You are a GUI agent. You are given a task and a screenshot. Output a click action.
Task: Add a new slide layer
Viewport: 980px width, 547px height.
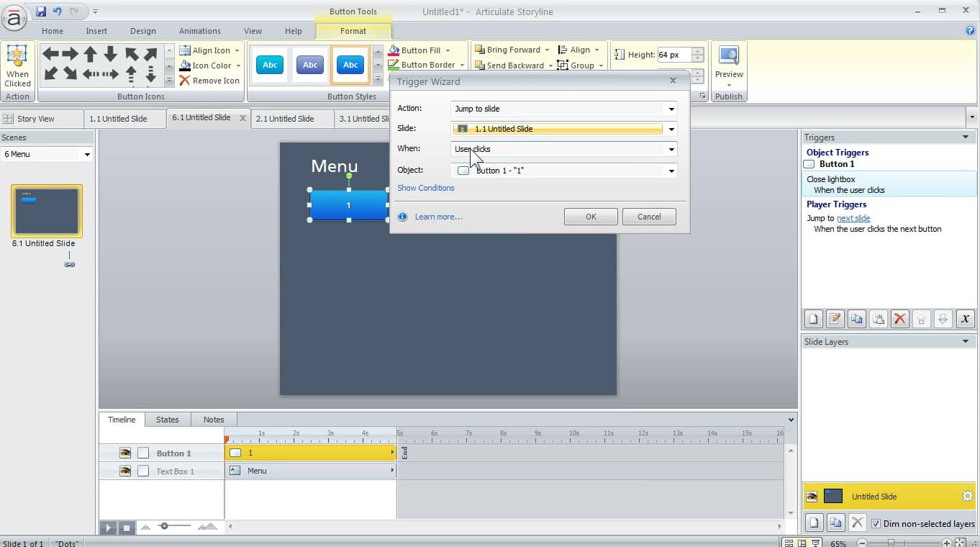(x=813, y=523)
